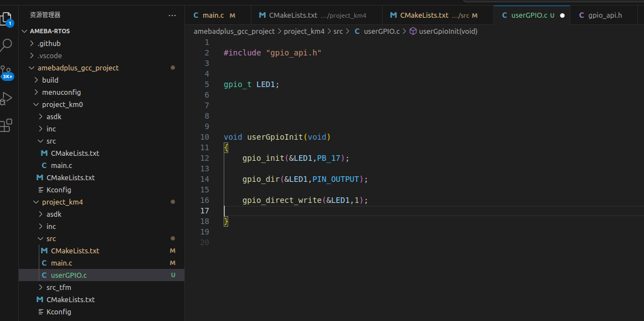Click the gpio_t type keyword
This screenshot has width=644, height=321.
[238, 85]
